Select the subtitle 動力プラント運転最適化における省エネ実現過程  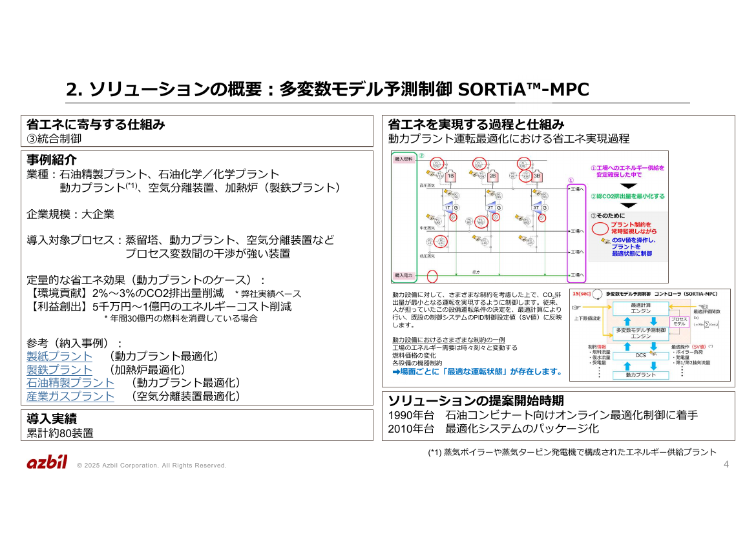(x=509, y=139)
